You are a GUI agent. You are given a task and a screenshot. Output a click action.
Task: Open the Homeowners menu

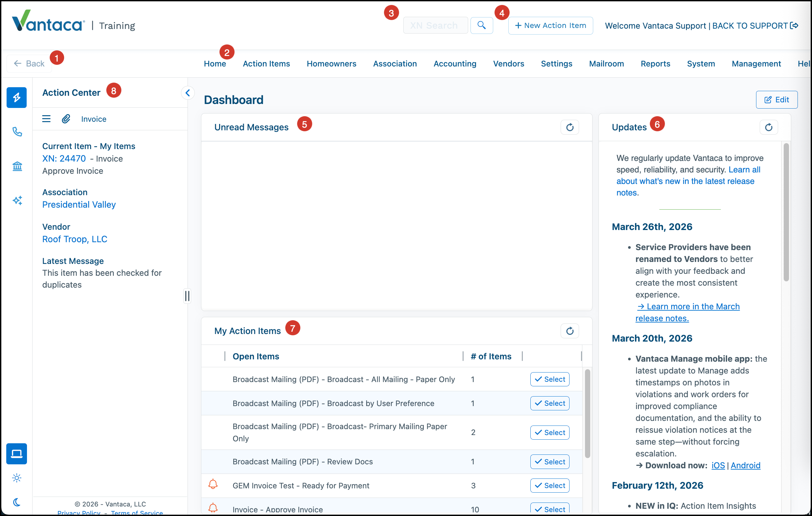click(x=331, y=64)
